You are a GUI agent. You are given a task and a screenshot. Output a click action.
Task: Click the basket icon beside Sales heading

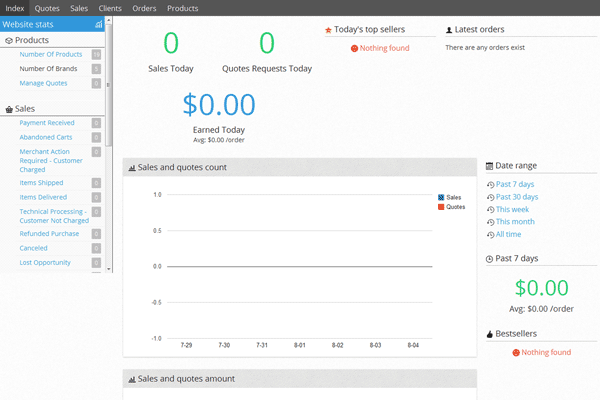point(9,109)
